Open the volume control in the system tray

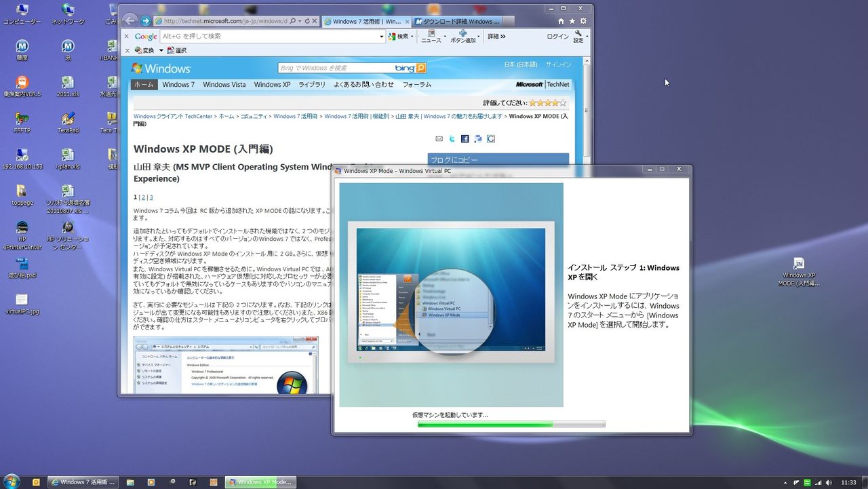click(x=829, y=482)
